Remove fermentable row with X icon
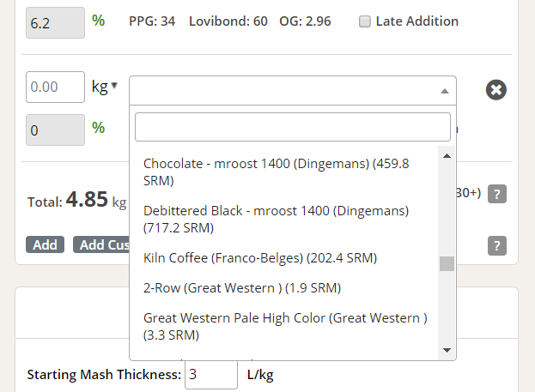The image size is (535, 392). point(495,90)
